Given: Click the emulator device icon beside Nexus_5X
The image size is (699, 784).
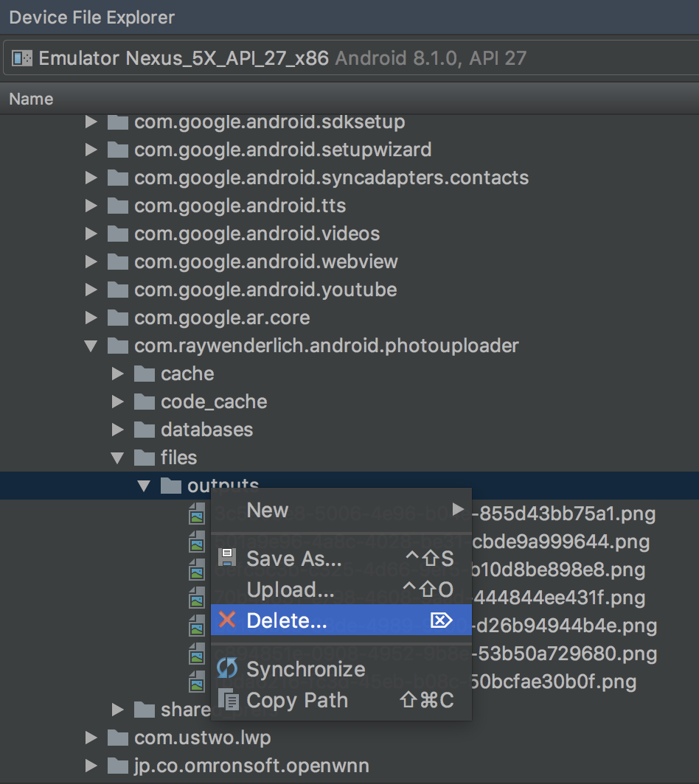Looking at the screenshot, I should 24,58.
